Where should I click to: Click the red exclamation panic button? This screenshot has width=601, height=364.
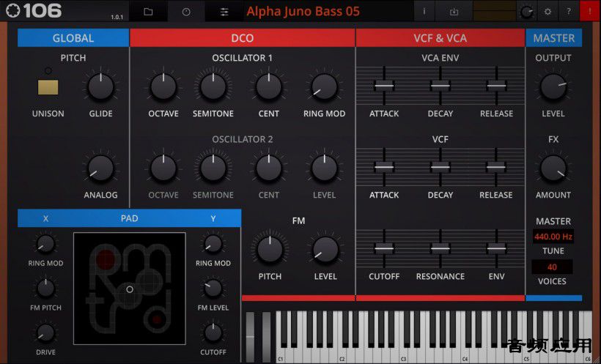coord(590,12)
